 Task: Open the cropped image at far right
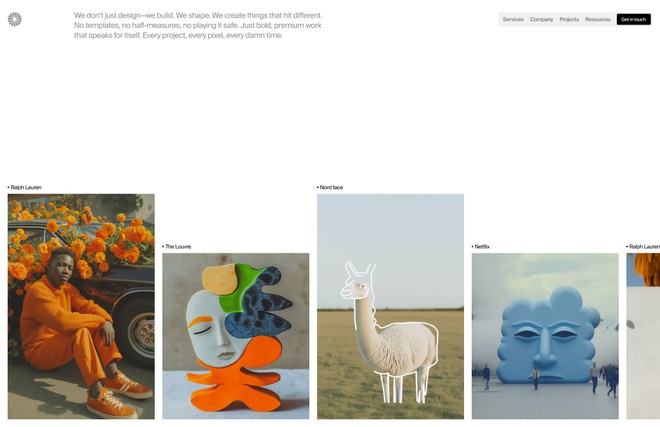(x=643, y=336)
